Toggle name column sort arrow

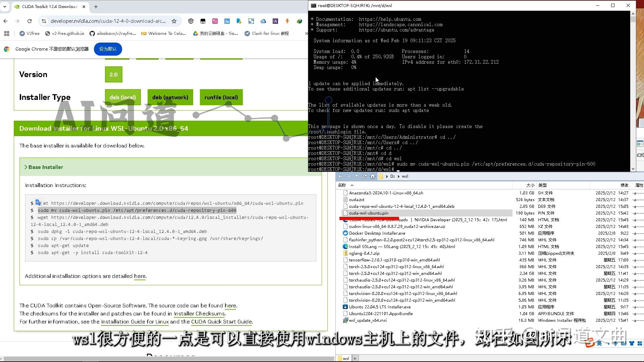[352, 185]
